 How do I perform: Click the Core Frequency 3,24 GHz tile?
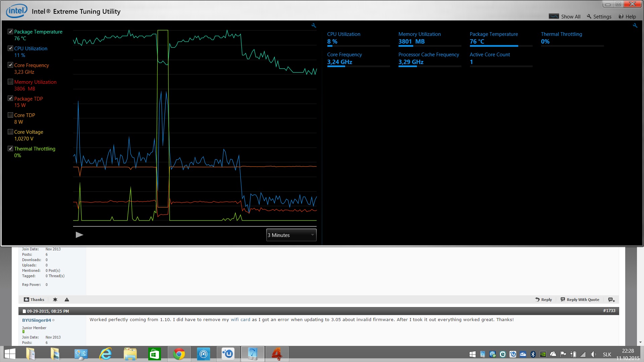[x=358, y=59]
